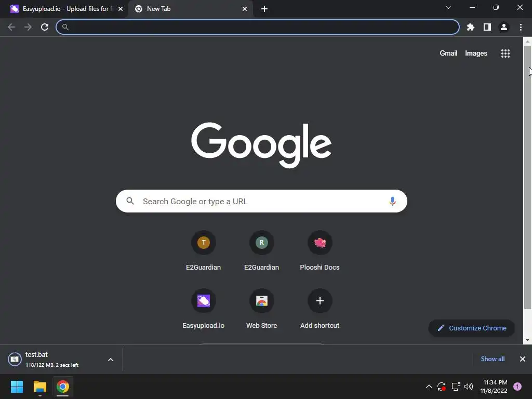Go back using the browser back arrow
532x399 pixels.
(x=11, y=27)
